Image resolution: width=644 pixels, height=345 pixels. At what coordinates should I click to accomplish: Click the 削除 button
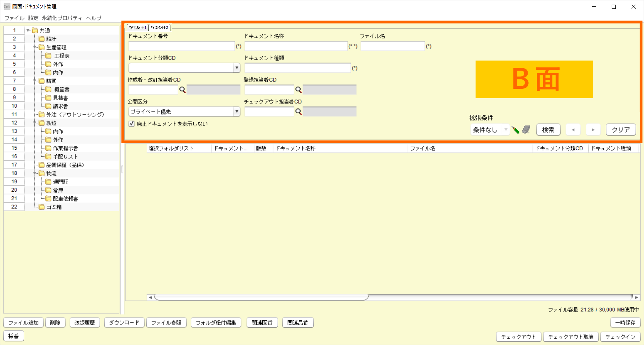click(55, 322)
